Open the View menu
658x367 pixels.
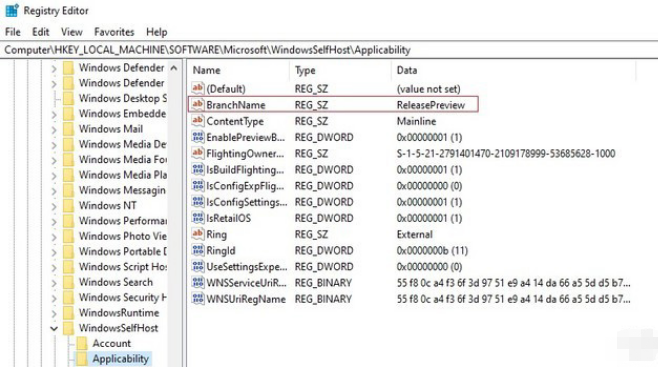click(72, 32)
